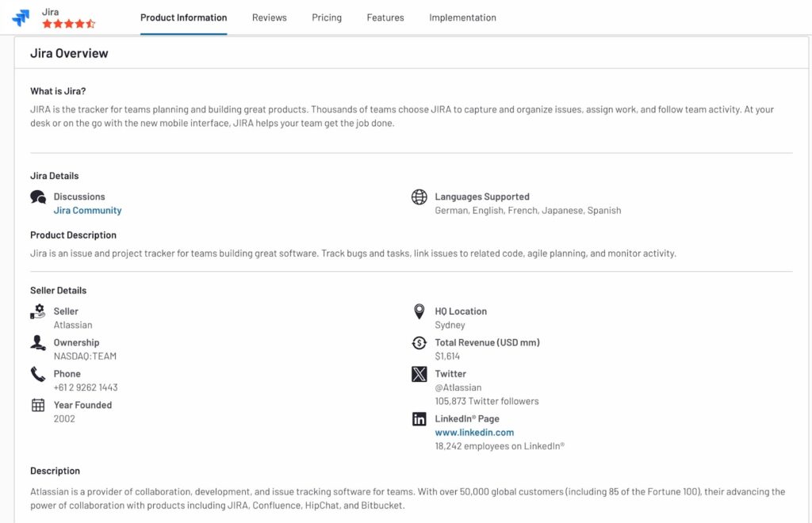Click the year founded value 2002
Image resolution: width=812 pixels, height=523 pixels.
tap(64, 419)
